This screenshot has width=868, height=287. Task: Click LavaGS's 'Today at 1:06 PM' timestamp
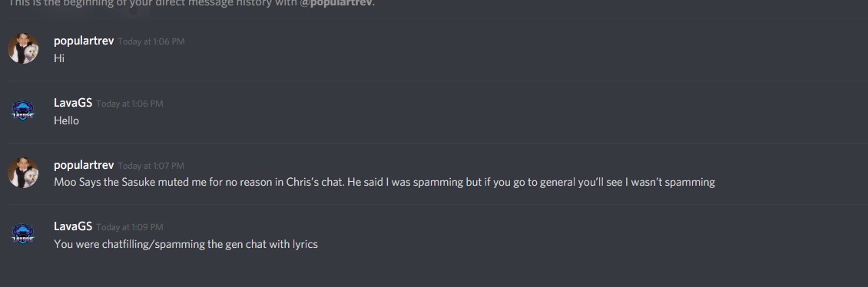pos(130,104)
